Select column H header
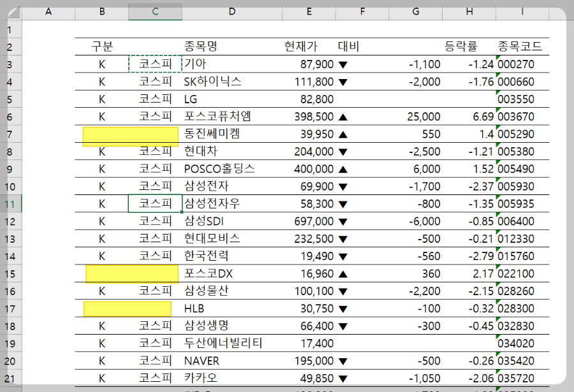This screenshot has height=392, width=574. coord(469,11)
